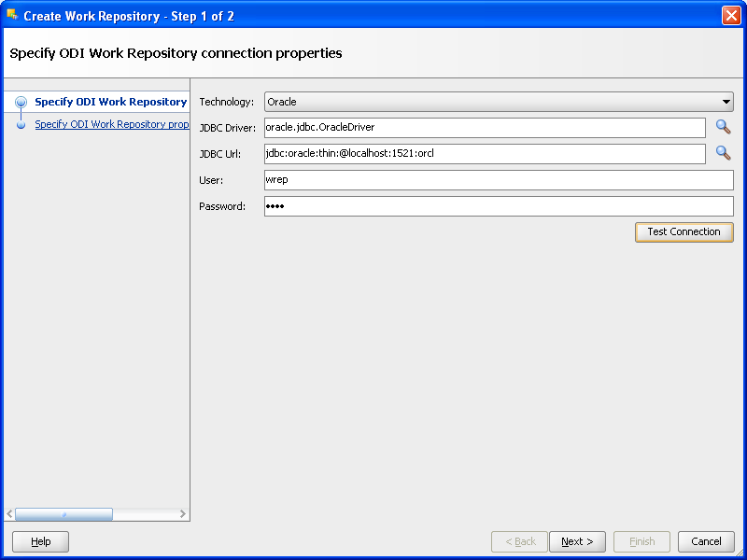Click the sidebar scrollbar right arrow
This screenshot has height=560, width=747.
tap(183, 514)
